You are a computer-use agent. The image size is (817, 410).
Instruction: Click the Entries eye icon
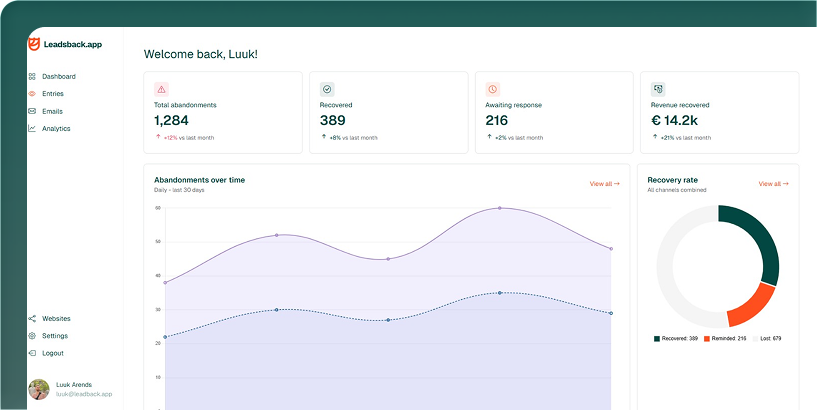click(x=32, y=94)
